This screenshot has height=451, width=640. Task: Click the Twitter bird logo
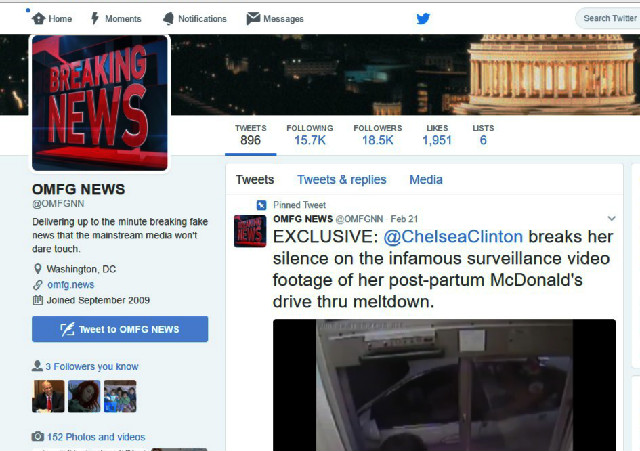(x=423, y=18)
